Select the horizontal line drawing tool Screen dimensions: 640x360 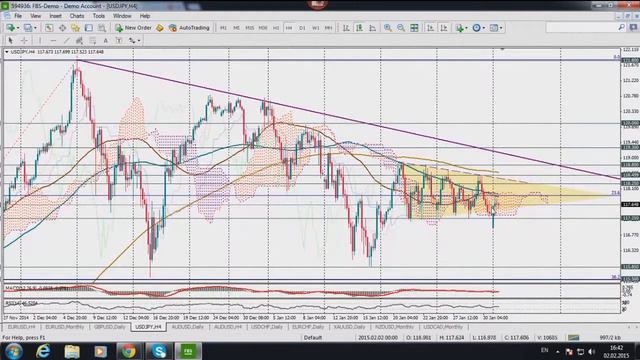(53, 40)
